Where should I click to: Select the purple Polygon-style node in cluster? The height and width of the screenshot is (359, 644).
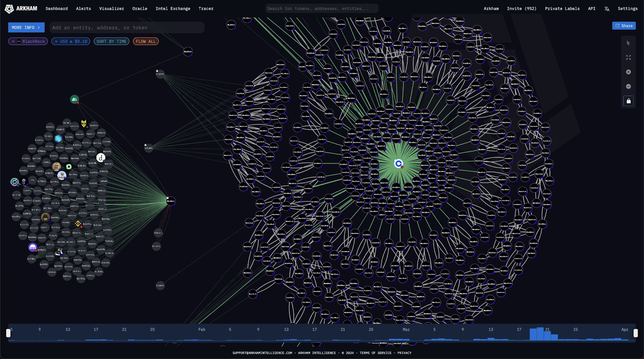coord(33,247)
